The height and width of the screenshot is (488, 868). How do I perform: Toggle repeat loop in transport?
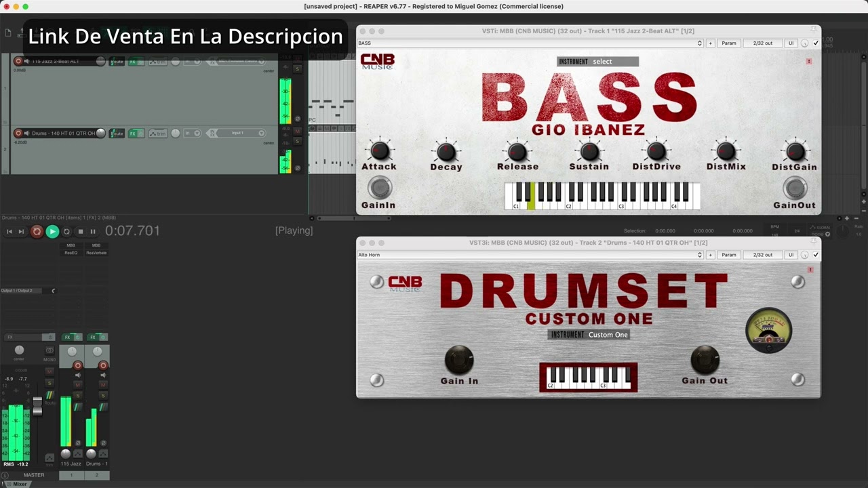(66, 231)
